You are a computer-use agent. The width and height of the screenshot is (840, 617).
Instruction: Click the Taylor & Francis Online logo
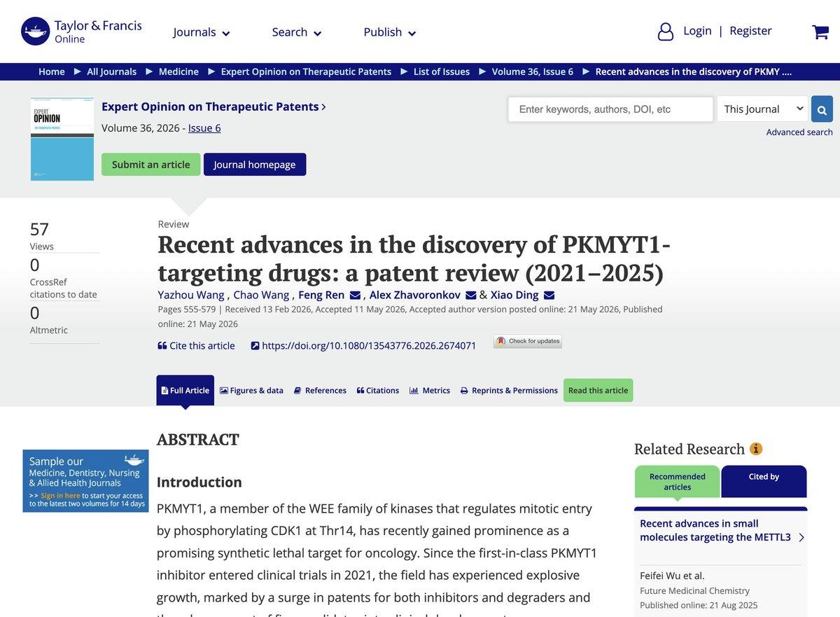coord(81,32)
